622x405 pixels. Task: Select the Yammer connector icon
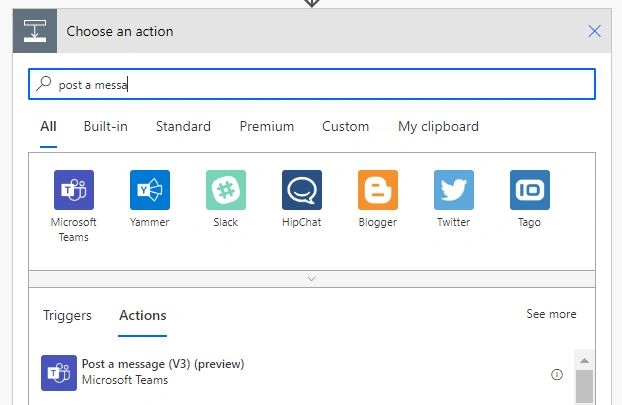150,190
